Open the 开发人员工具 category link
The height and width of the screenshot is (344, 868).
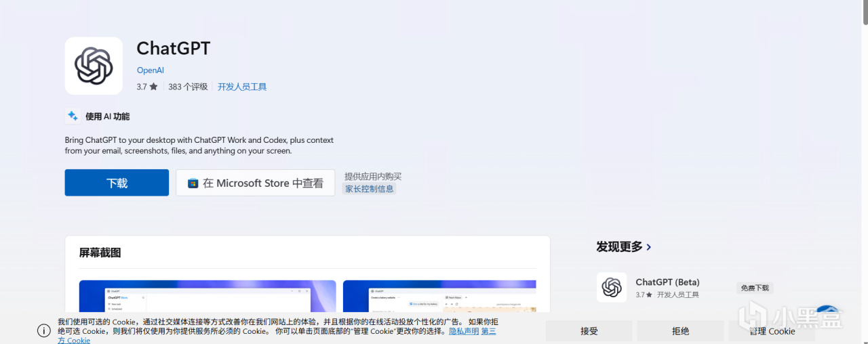[242, 87]
